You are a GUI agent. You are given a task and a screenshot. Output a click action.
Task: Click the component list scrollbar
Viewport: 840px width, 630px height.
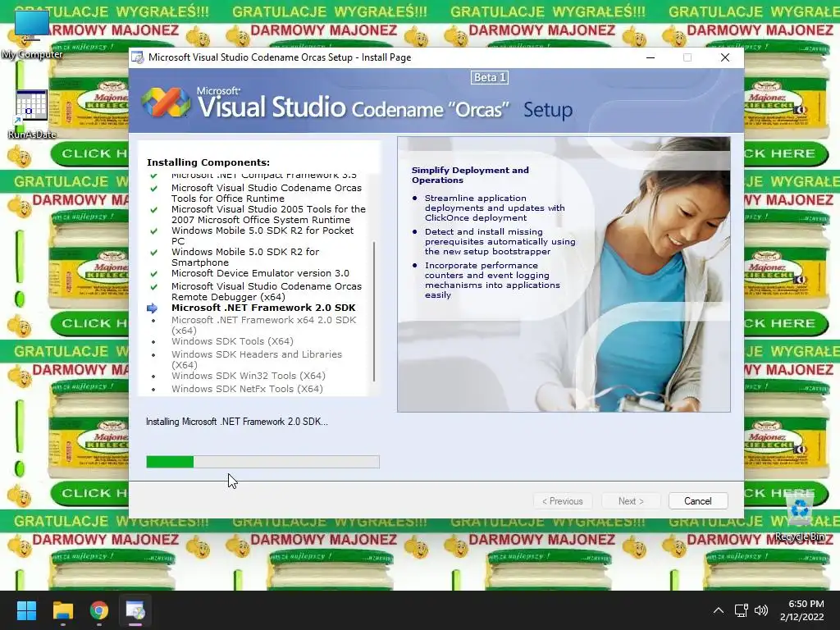(x=374, y=311)
